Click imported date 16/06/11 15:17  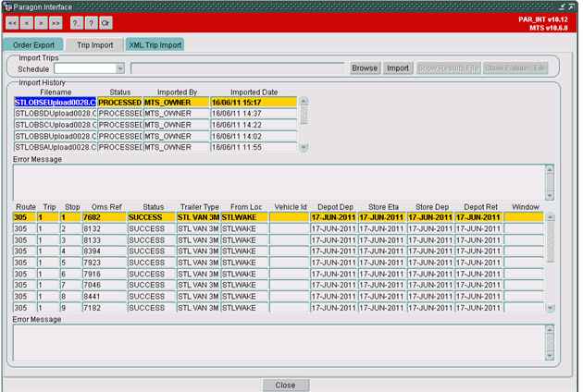(x=254, y=103)
